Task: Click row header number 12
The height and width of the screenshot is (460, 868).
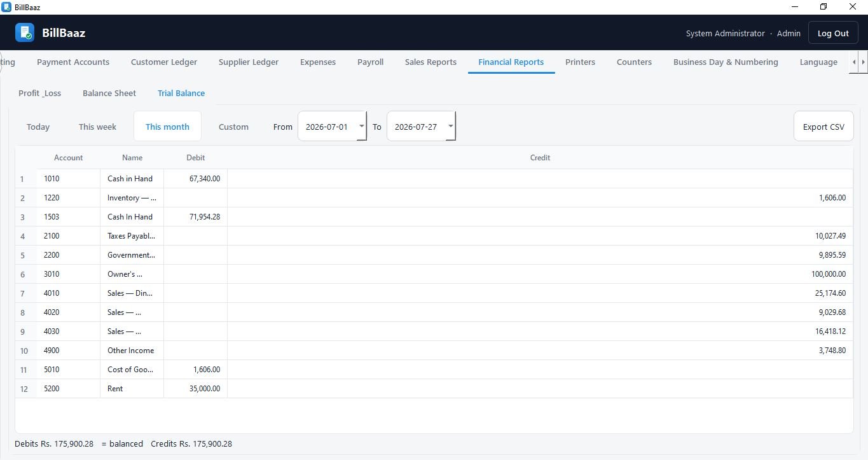Action: [25, 389]
